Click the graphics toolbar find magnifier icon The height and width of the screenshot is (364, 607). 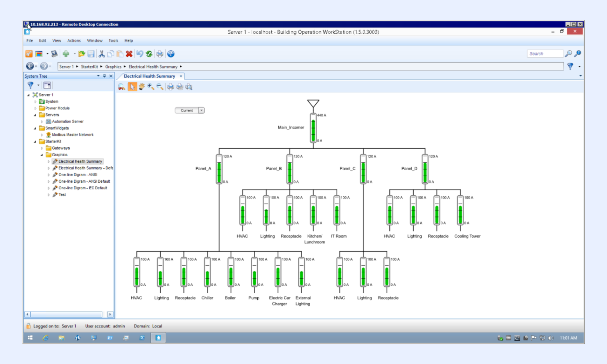[122, 87]
